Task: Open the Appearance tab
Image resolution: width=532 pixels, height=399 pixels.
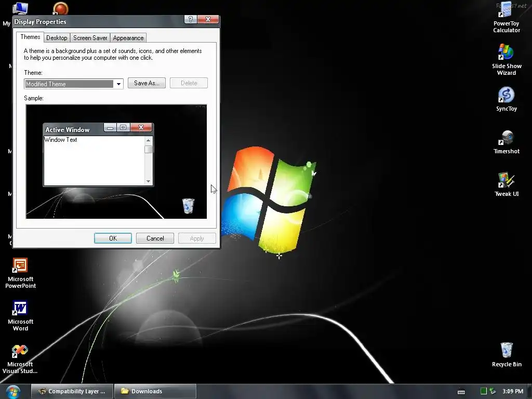Action: point(128,37)
